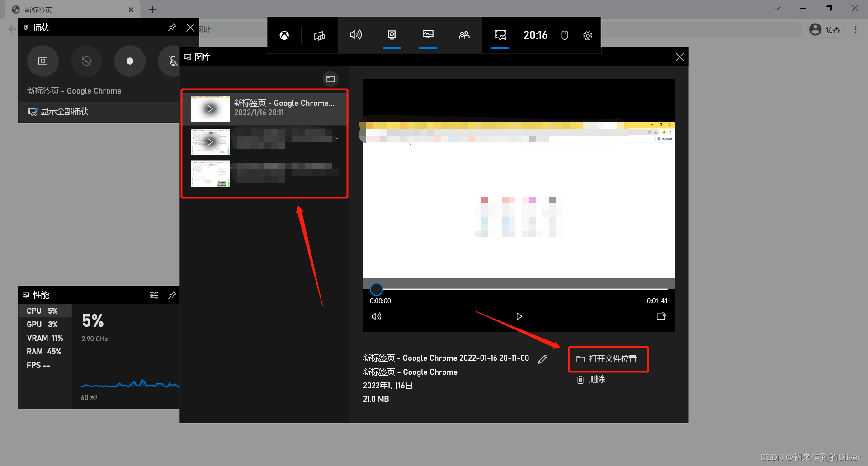The height and width of the screenshot is (466, 868).
Task: Open the Audio widget in Game Bar
Action: coord(356,35)
